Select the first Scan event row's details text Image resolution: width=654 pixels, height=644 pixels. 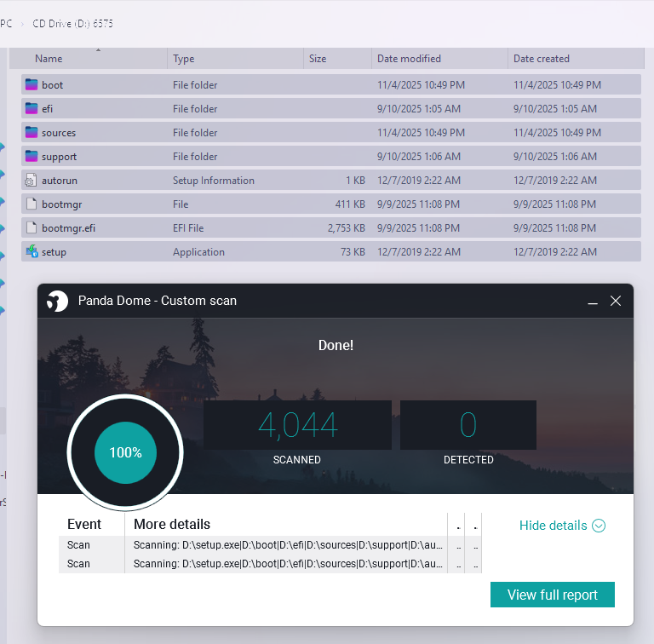(x=288, y=544)
